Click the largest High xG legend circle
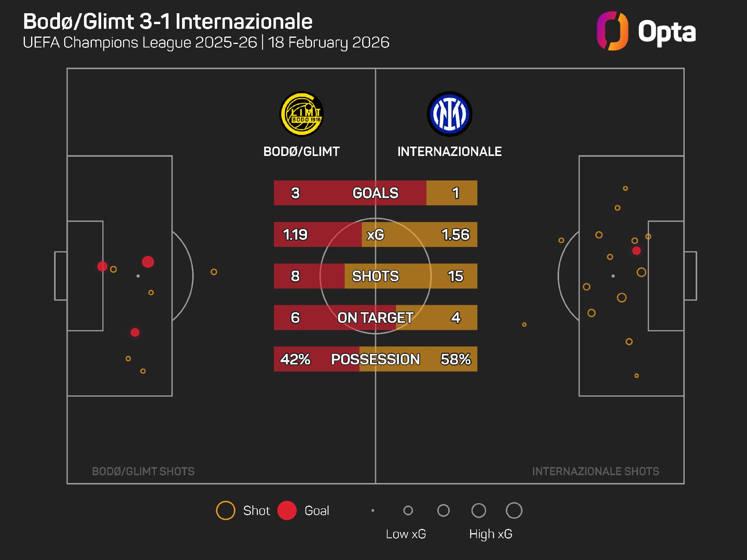The width and height of the screenshot is (747, 560). (x=514, y=511)
